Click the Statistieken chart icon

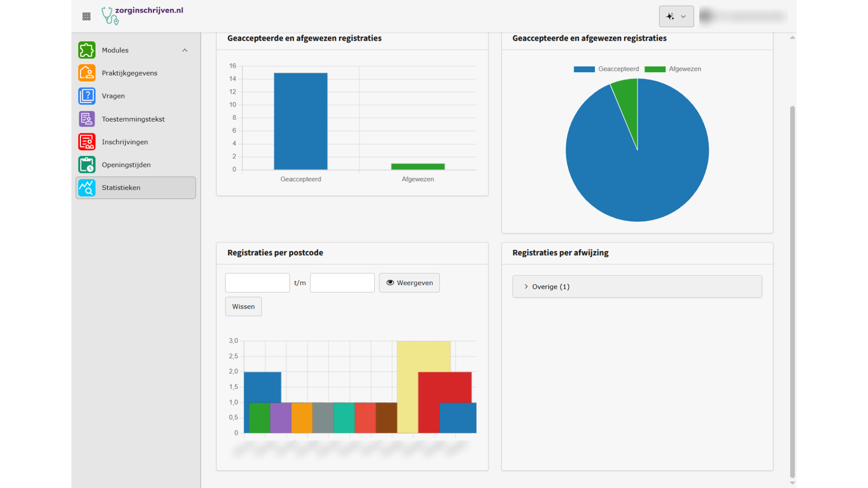coord(87,188)
